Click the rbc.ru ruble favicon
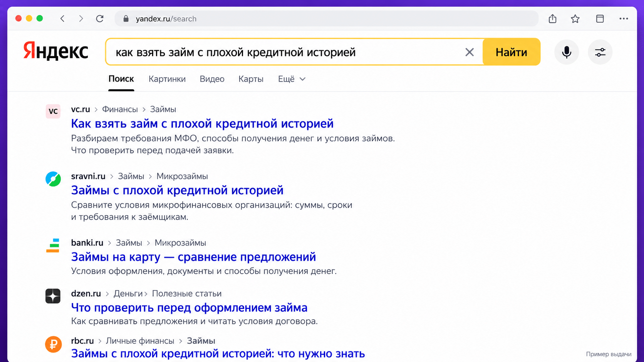Viewport: 644px width, 362px height. [x=53, y=344]
